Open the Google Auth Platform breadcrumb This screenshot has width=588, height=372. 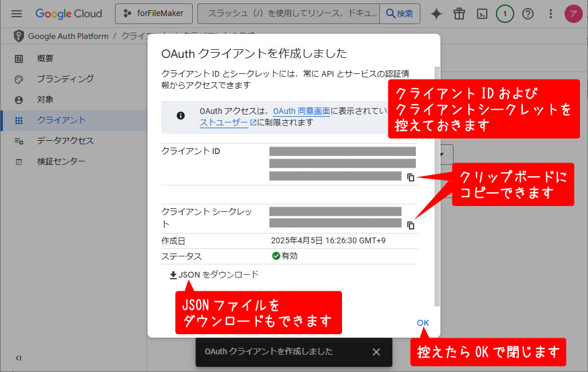pos(68,36)
